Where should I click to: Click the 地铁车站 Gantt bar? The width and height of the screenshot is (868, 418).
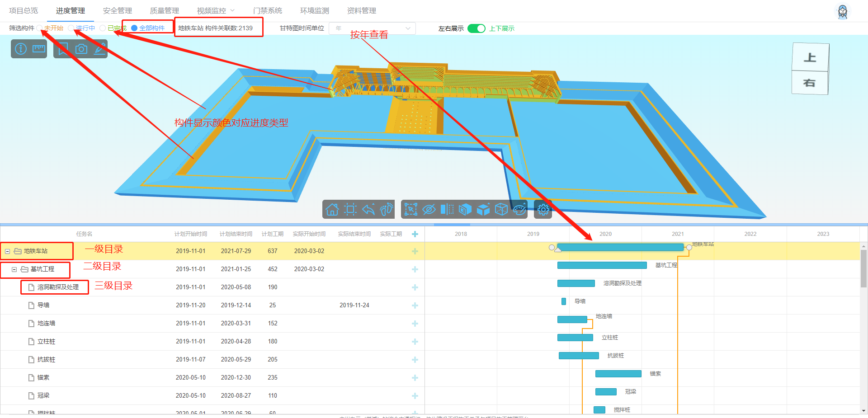620,247
